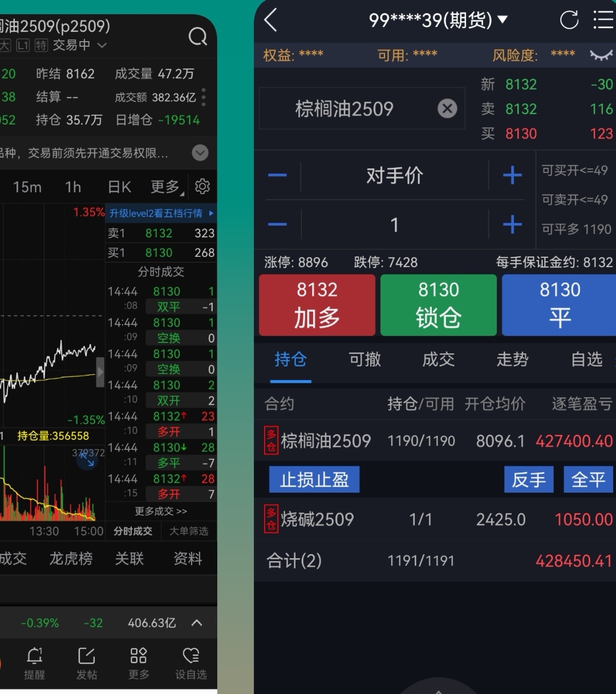Expand the trading permission notice chevron

[200, 153]
